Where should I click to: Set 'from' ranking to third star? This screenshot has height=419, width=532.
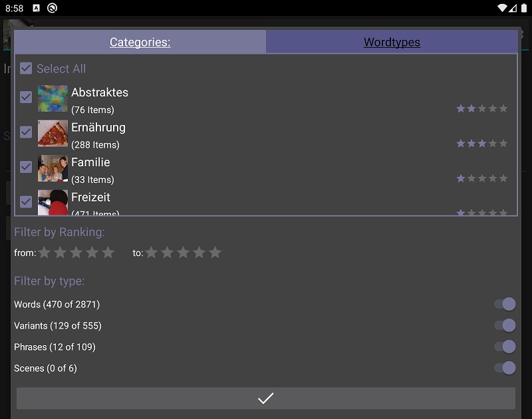tap(76, 253)
